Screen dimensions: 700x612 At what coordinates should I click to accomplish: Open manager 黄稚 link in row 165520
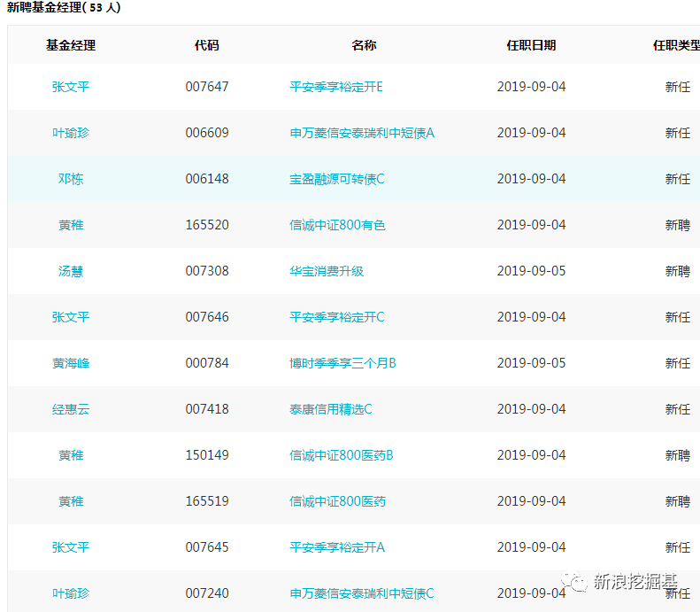[71, 225]
